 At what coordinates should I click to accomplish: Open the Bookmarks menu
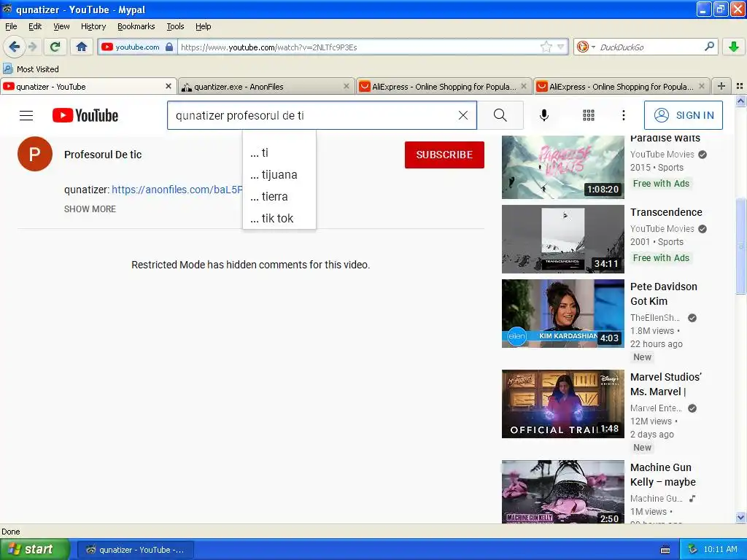pyautogui.click(x=136, y=26)
